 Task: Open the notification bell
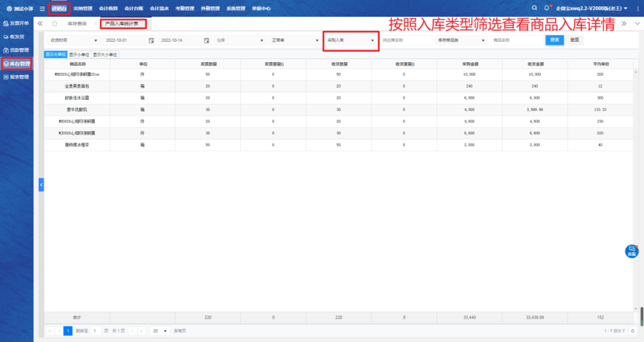tap(546, 8)
